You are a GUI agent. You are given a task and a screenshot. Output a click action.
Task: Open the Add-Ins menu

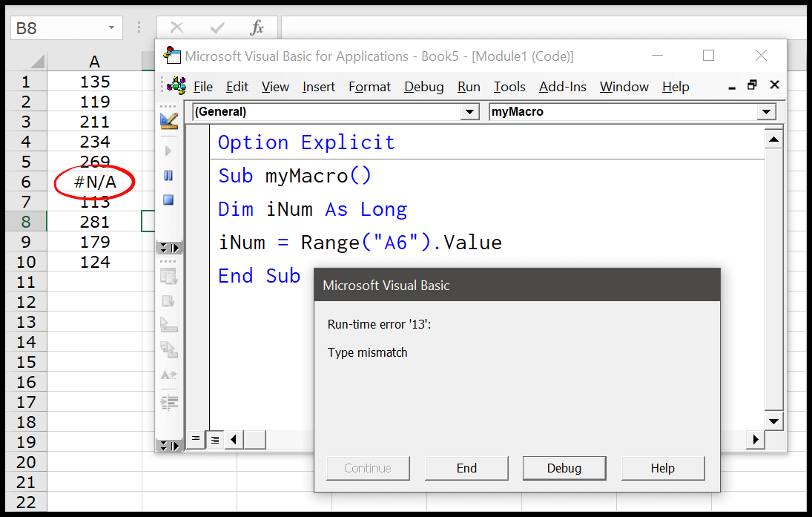pyautogui.click(x=562, y=86)
